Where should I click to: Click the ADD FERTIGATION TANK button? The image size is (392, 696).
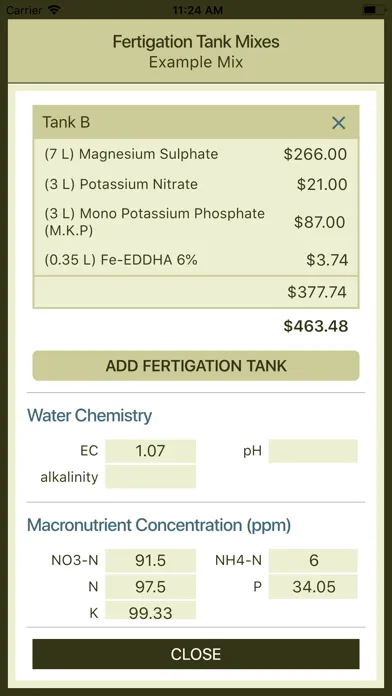tap(196, 366)
